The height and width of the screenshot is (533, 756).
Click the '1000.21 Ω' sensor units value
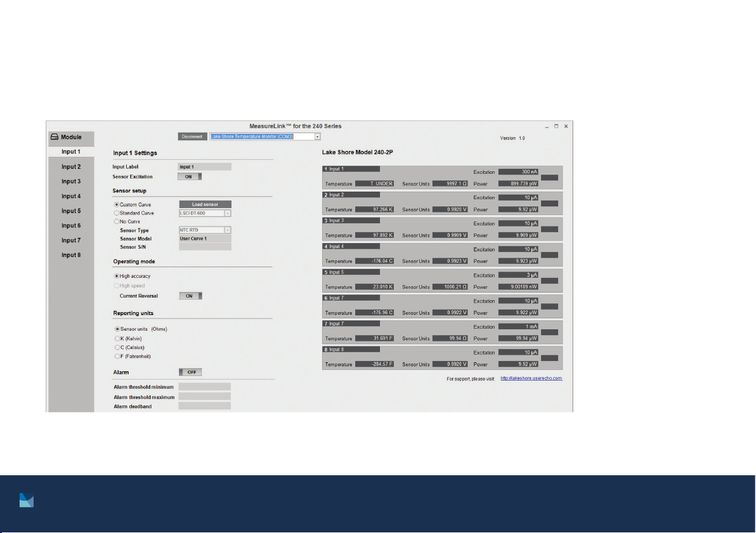[450, 287]
